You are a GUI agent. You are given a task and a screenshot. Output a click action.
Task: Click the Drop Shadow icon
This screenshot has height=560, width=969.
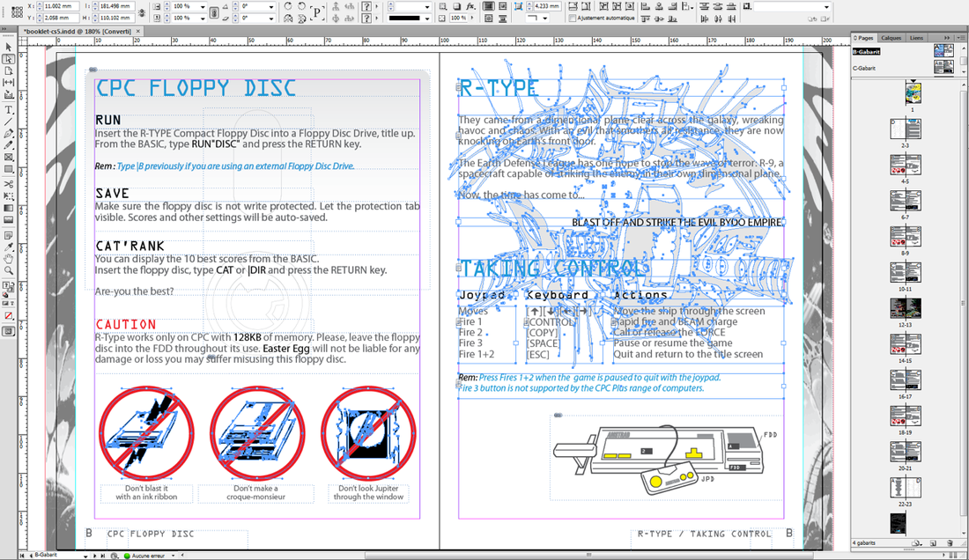[456, 6]
